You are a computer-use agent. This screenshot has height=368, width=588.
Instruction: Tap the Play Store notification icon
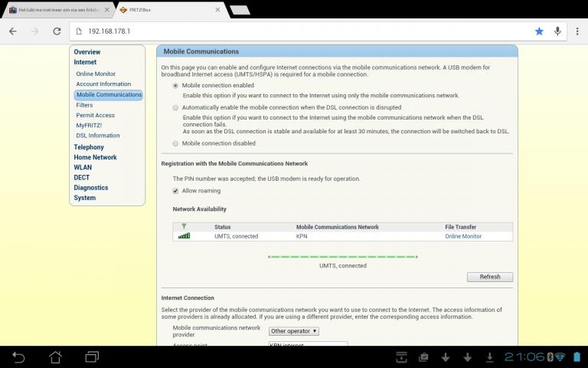pyautogui.click(x=423, y=357)
